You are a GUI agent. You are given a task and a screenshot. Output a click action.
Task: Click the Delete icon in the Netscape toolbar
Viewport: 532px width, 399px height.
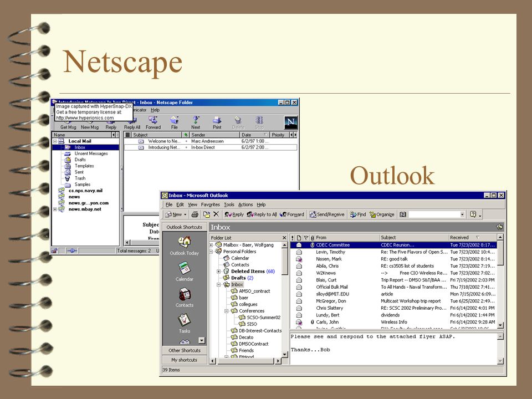click(238, 120)
